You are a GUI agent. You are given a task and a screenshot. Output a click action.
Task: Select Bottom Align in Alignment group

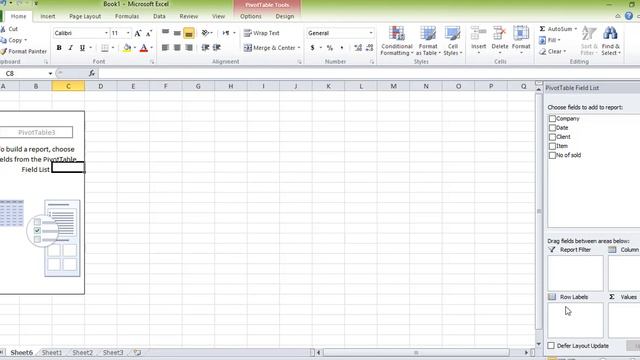189,33
